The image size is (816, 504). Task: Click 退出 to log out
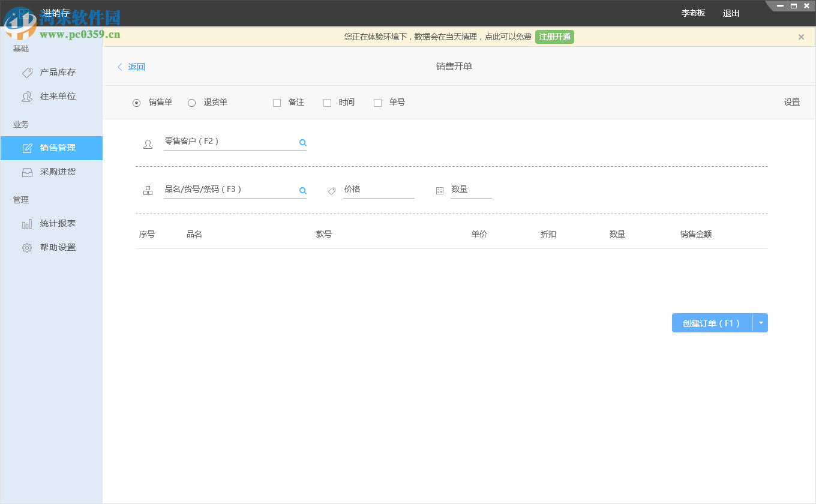pos(731,13)
